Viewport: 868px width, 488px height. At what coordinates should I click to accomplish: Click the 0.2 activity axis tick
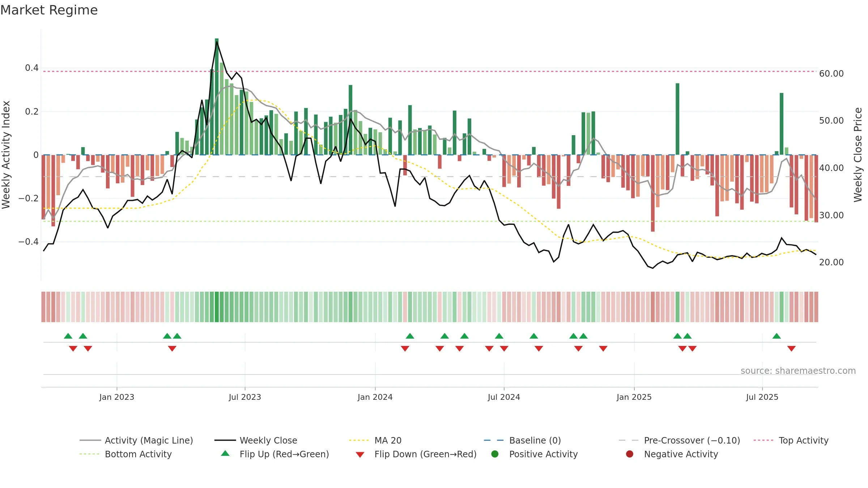32,111
